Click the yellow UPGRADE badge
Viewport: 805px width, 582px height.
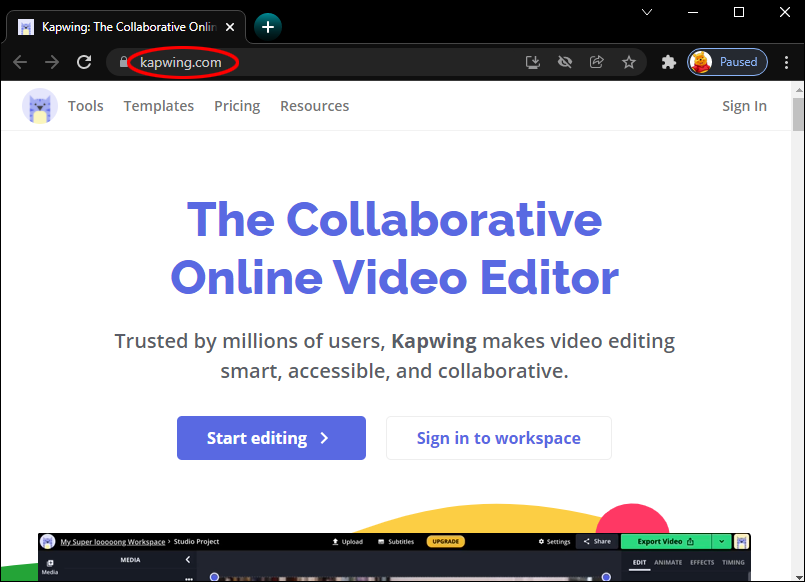(445, 541)
